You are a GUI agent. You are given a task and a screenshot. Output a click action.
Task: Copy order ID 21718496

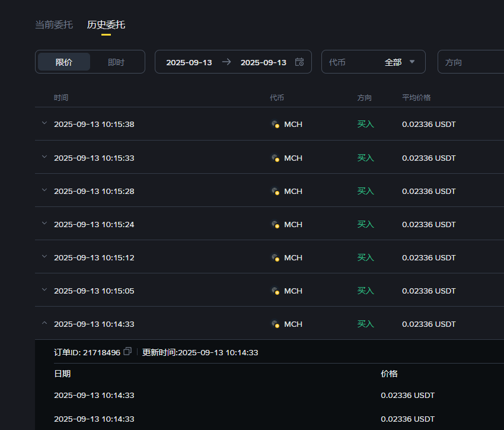(x=127, y=351)
